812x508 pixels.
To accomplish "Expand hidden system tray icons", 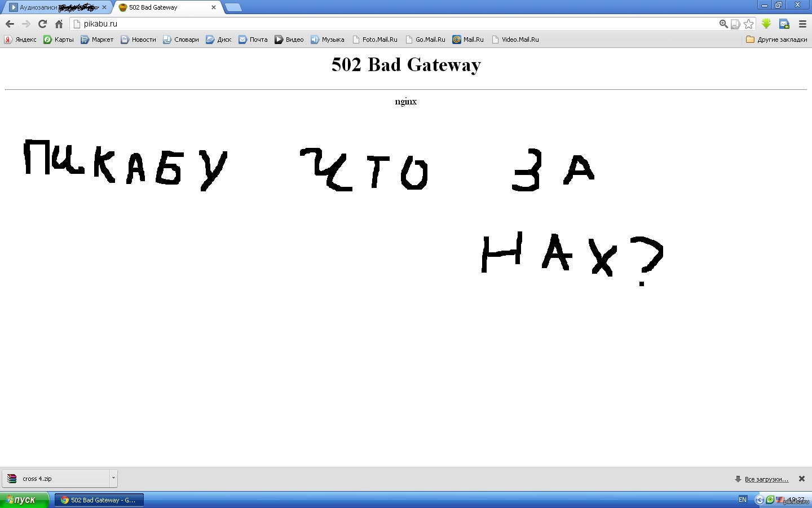I will pyautogui.click(x=760, y=500).
